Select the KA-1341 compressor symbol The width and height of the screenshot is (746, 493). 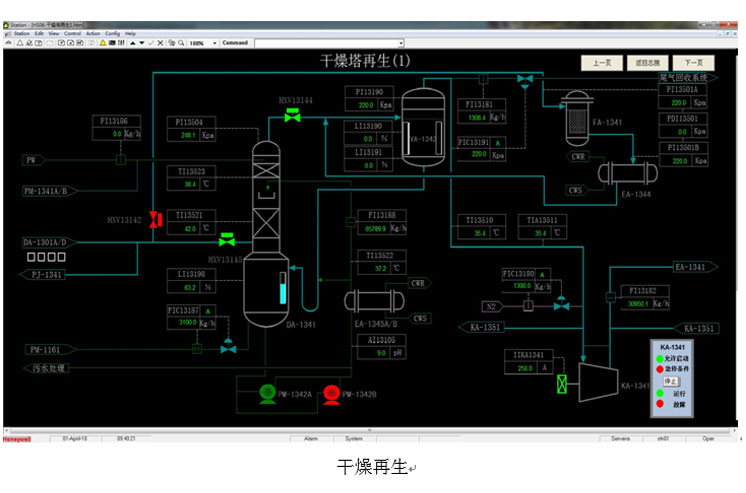(x=598, y=382)
